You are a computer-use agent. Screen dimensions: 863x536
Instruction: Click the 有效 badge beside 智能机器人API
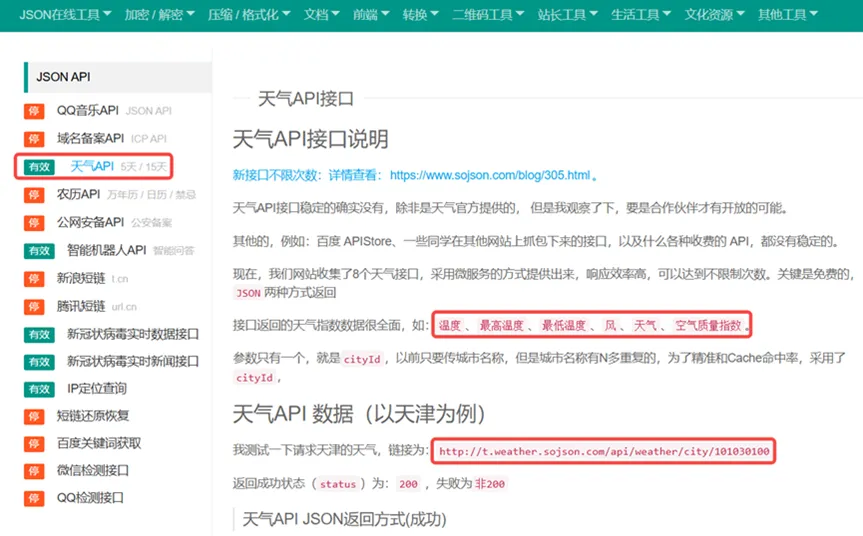tap(39, 251)
